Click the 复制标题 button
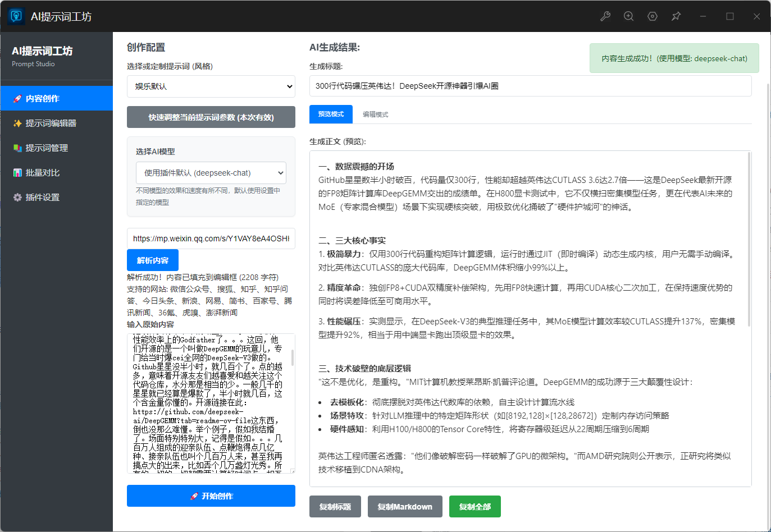This screenshot has height=532, width=771. click(335, 507)
